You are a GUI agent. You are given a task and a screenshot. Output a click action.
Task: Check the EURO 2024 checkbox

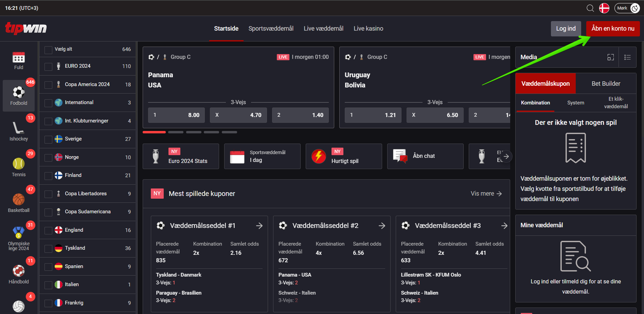(49, 67)
